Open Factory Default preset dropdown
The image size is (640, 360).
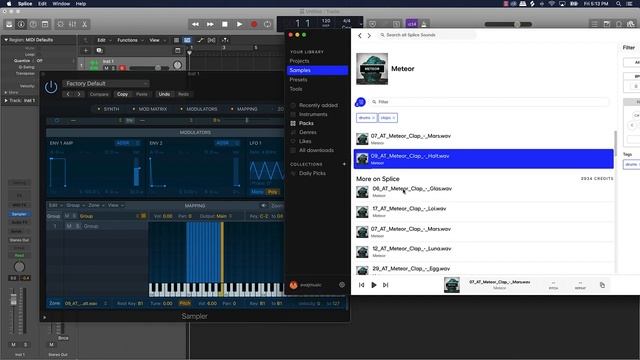[x=106, y=83]
